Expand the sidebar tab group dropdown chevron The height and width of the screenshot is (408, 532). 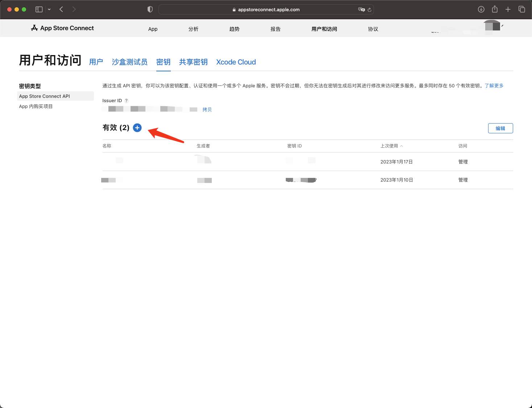tap(49, 9)
